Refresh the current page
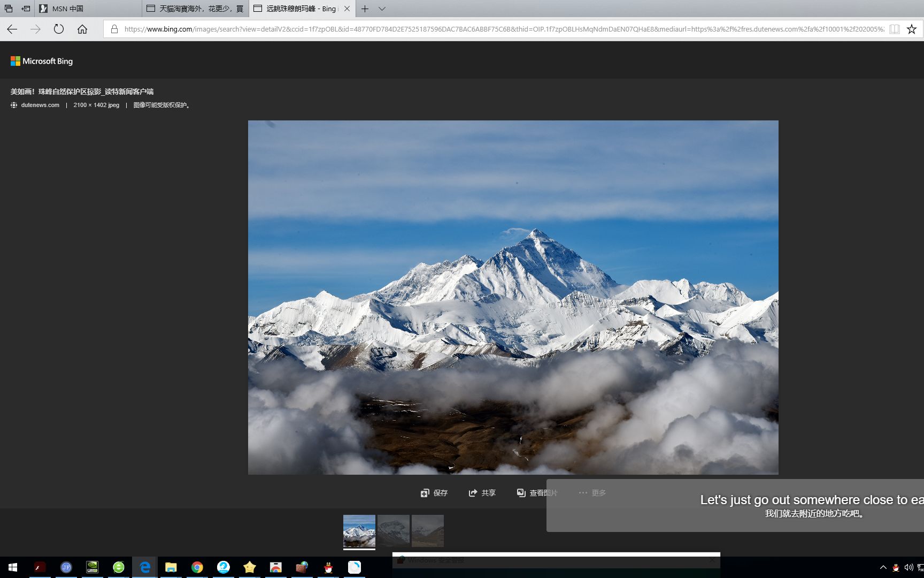Image resolution: width=924 pixels, height=578 pixels. pyautogui.click(x=59, y=29)
